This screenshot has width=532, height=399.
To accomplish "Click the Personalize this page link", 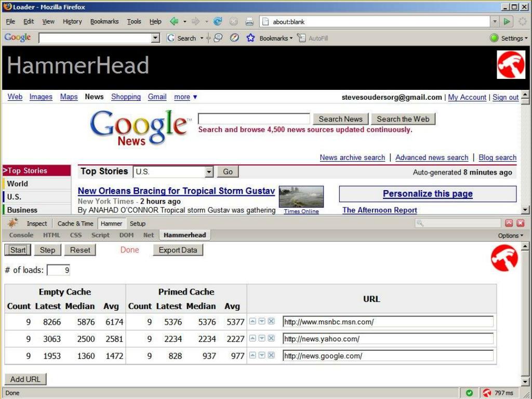I will pos(428,193).
